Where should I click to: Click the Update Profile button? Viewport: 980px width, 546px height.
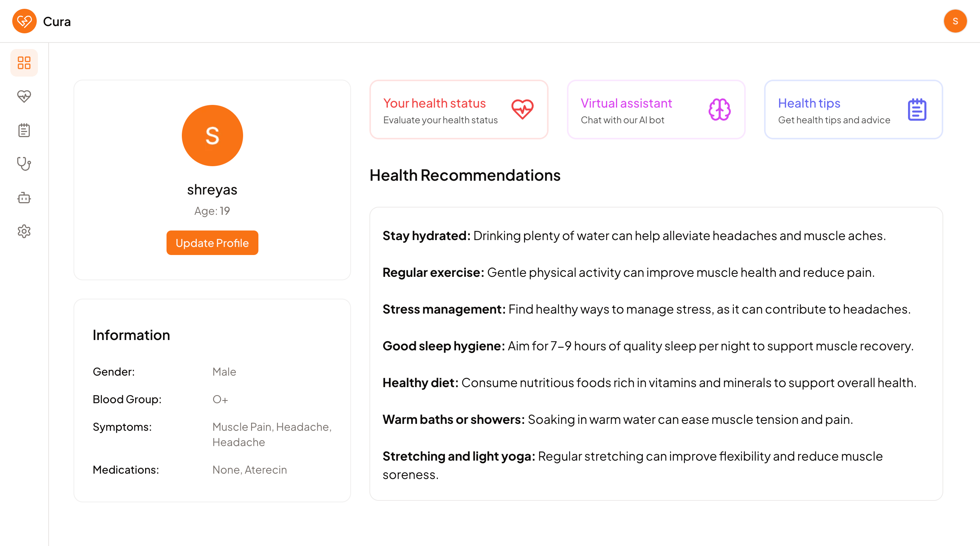[212, 243]
